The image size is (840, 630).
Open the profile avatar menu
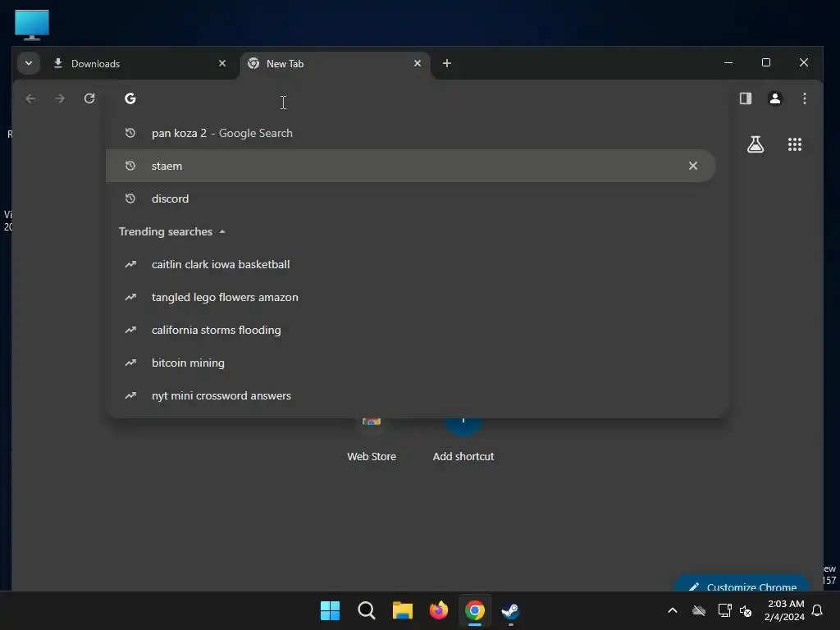point(774,98)
